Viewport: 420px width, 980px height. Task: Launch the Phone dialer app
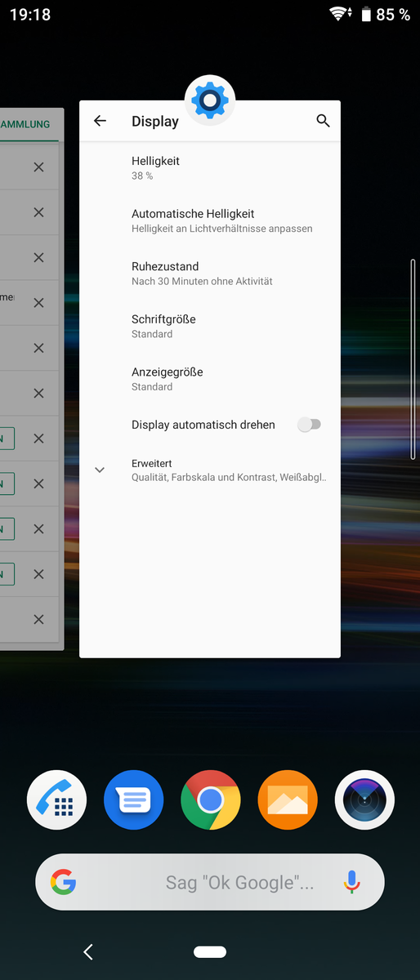coord(56,800)
